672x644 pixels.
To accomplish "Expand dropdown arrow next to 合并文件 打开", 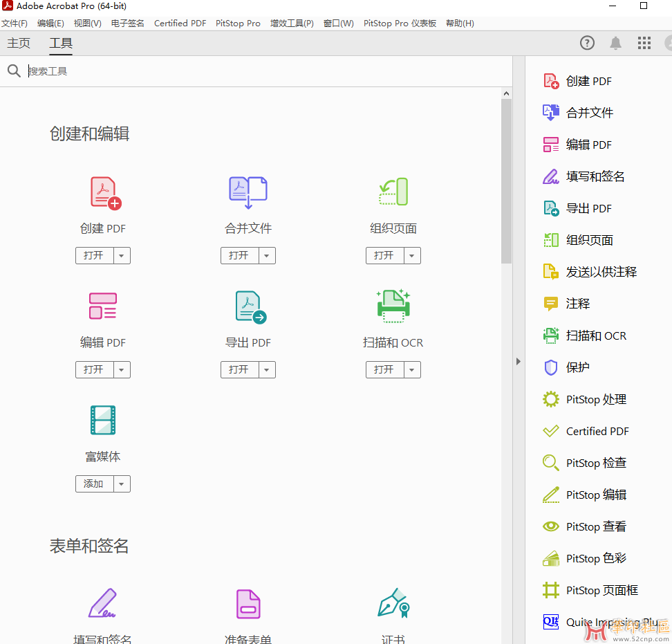I will coord(267,255).
